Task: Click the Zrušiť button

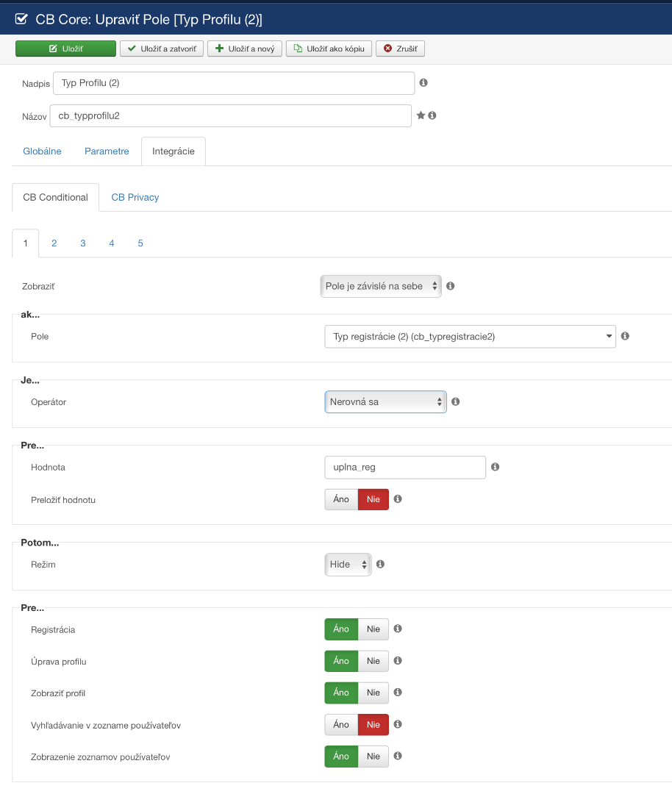Action: 400,49
